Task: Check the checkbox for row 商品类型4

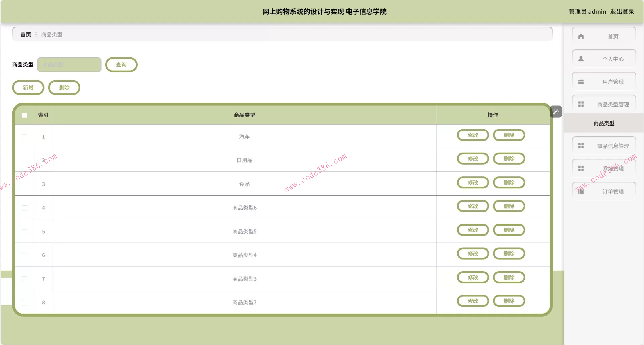Action: (24, 255)
